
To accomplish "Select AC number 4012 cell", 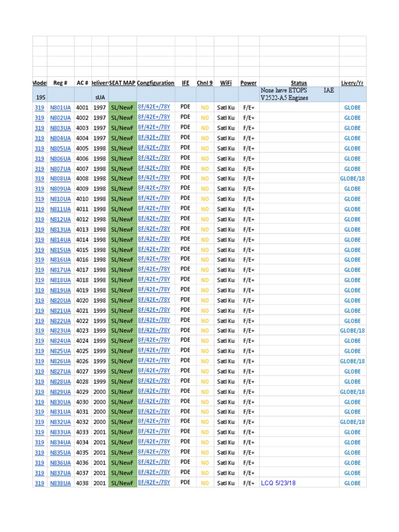I will (82, 220).
